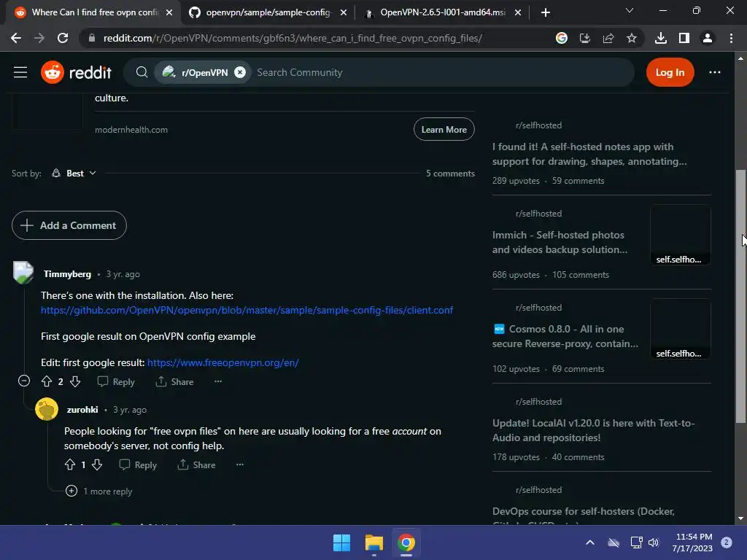Go back in browser history

(16, 38)
